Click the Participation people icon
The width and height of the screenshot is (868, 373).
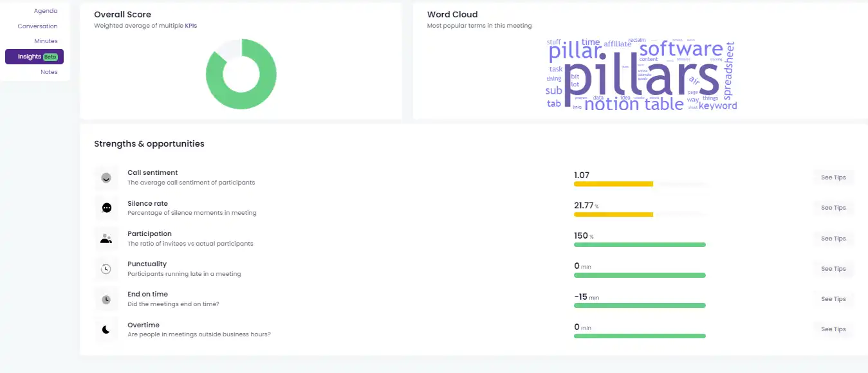pos(106,239)
